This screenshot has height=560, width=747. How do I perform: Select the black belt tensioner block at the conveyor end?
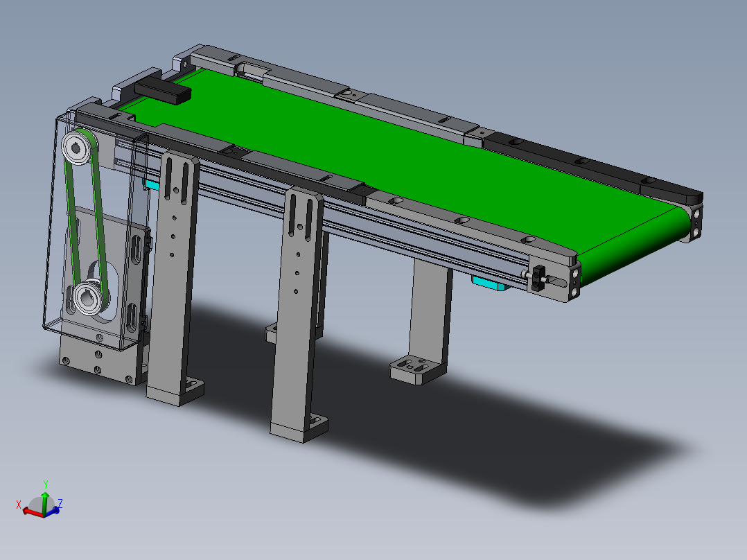coord(539,279)
